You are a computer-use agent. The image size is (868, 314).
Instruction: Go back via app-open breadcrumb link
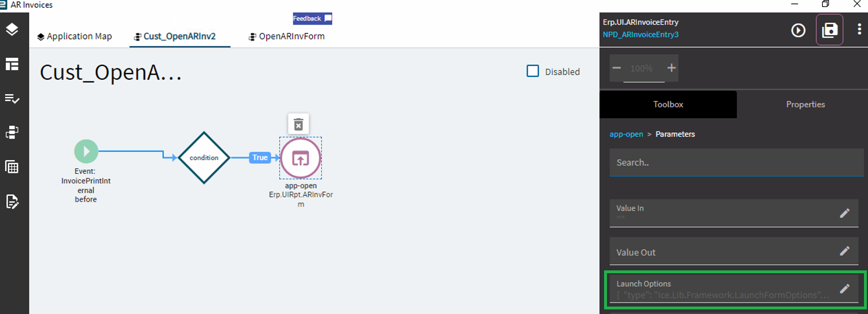(626, 134)
